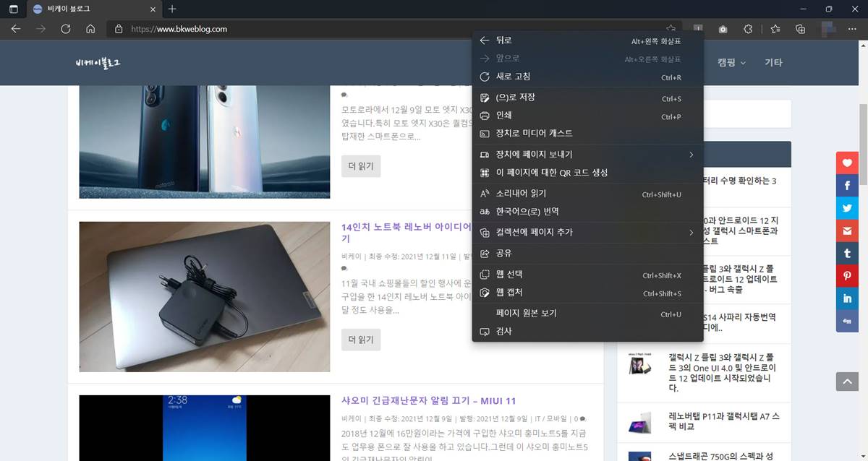Share page via Facebook sidebar icon

coord(846,186)
